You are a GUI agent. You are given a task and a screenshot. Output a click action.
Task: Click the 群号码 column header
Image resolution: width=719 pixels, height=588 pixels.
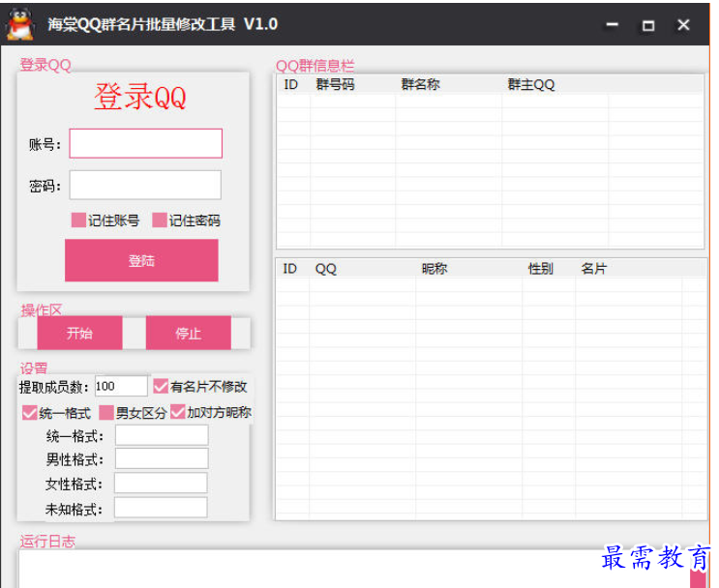point(352,85)
